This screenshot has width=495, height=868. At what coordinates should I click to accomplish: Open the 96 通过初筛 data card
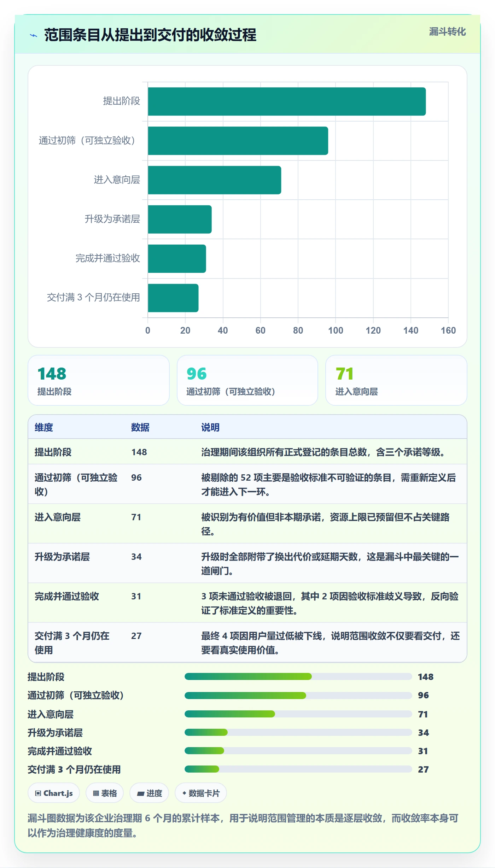248,380
